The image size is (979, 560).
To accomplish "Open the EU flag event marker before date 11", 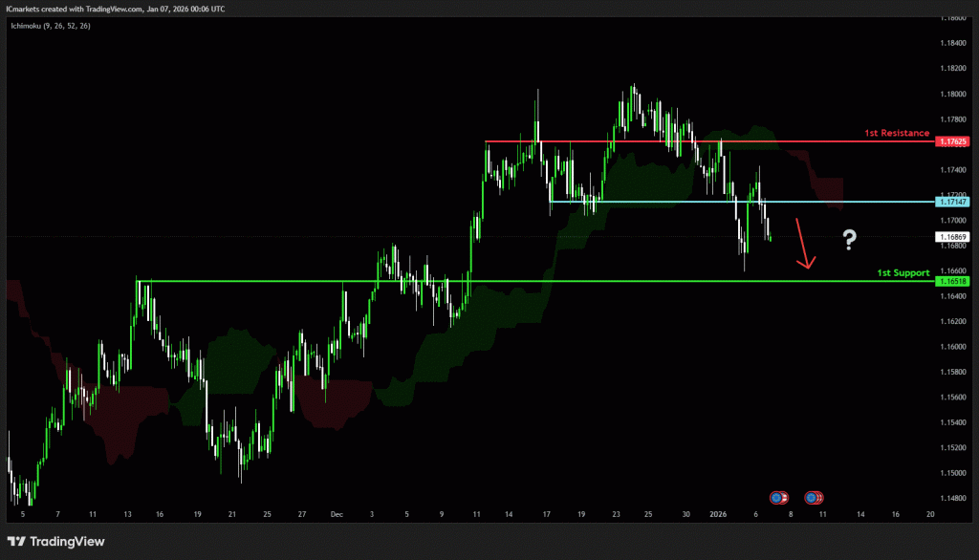I will coord(814,497).
